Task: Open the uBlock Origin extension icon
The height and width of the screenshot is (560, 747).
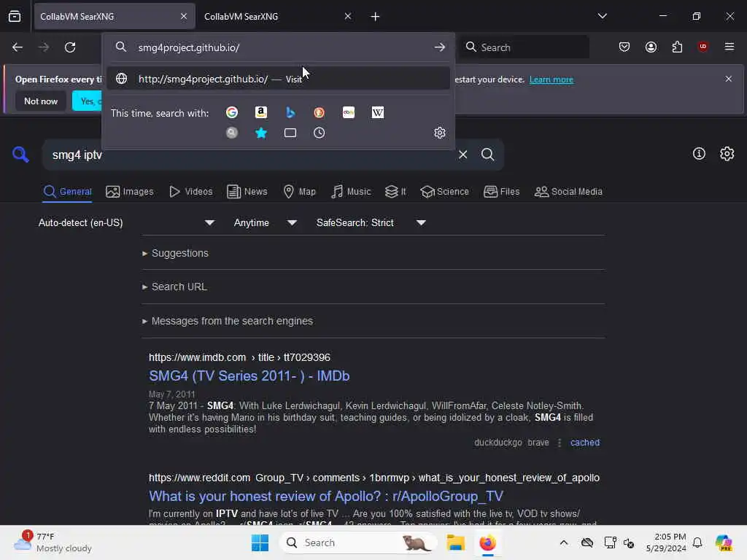Action: click(703, 47)
